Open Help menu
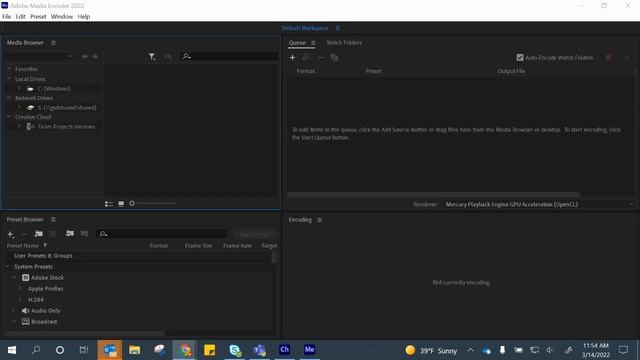640x360 pixels. 84,17
